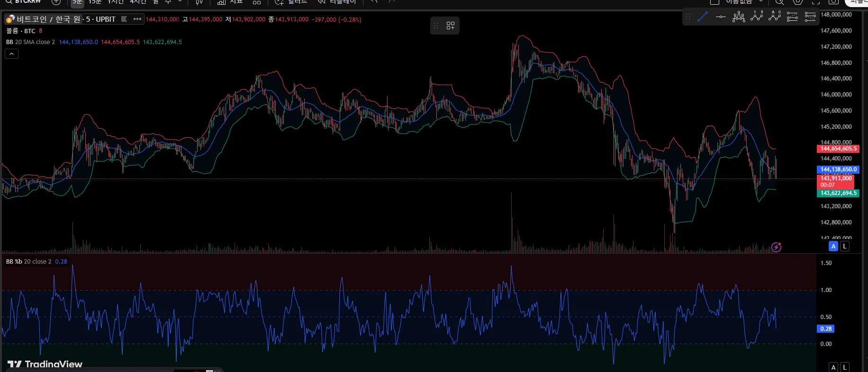Screen dimensions: 868x372
Task: Toggle auto scale A on price pane
Action: [833, 246]
